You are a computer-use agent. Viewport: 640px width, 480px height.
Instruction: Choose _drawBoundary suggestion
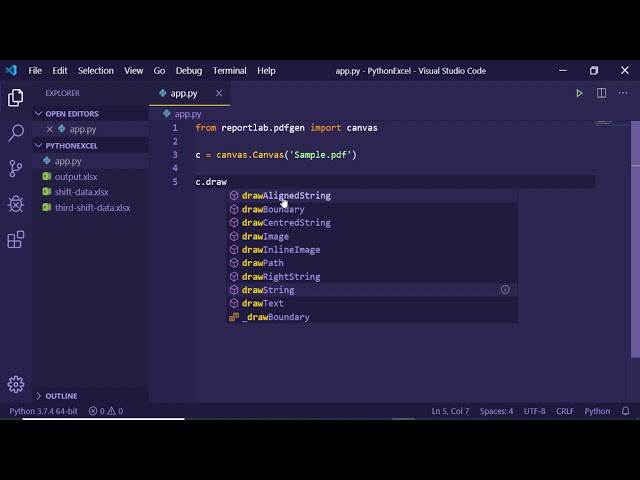tap(372, 317)
